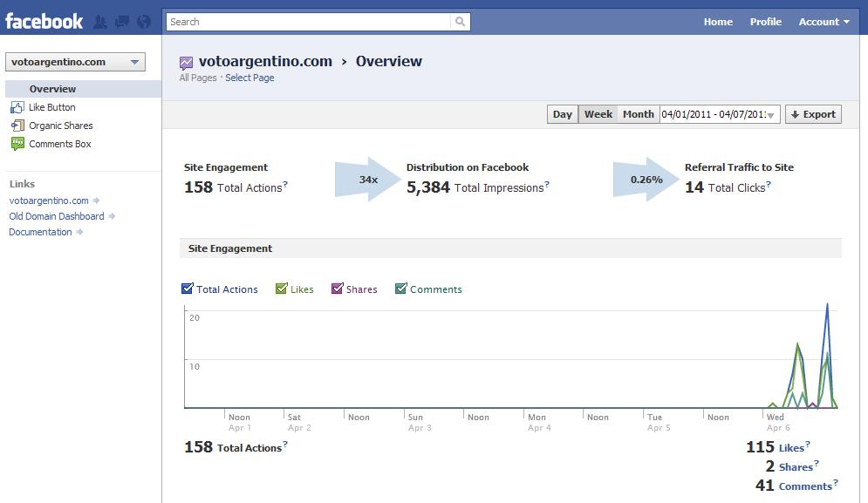This screenshot has width=868, height=503.
Task: Open the date range dropdown
Action: (720, 114)
